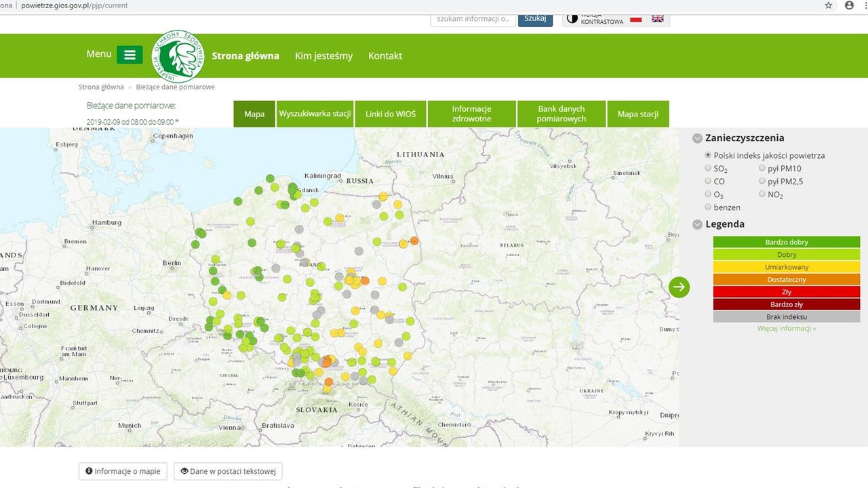Open the Kontakt page
Viewport: 868px width, 488px height.
385,56
